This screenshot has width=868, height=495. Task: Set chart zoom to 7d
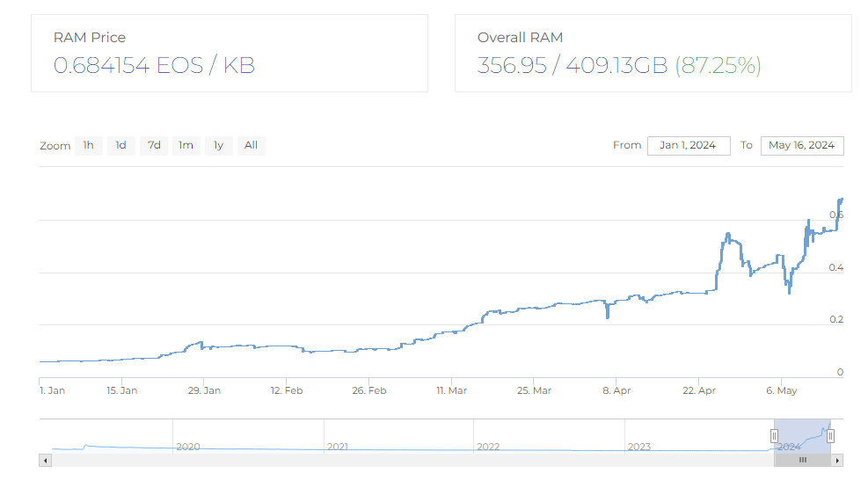tap(154, 146)
